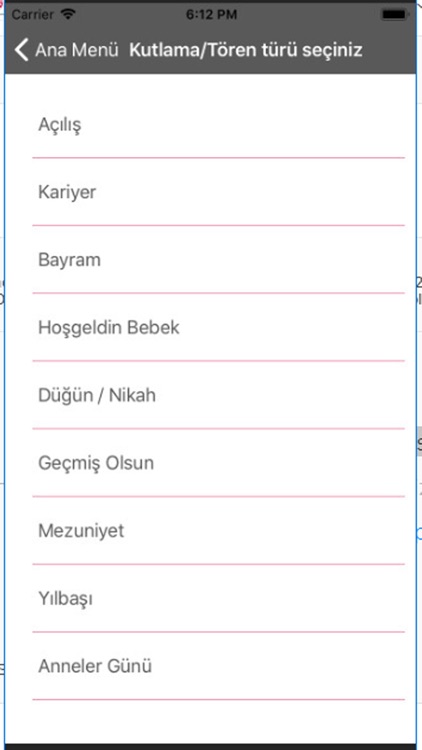Viewport: 422px width, 750px height.
Task: Click the Kutlama/Tören türü seçiniz title
Action: (245, 50)
